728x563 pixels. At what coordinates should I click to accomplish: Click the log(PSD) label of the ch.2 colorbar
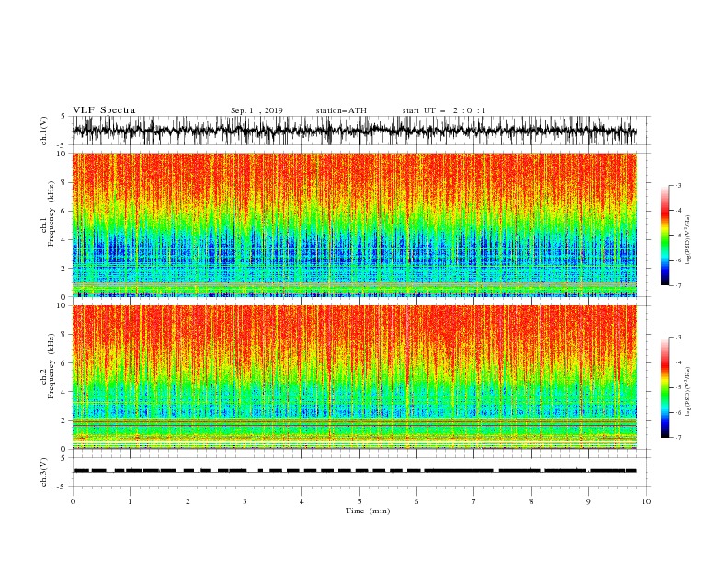688,392
